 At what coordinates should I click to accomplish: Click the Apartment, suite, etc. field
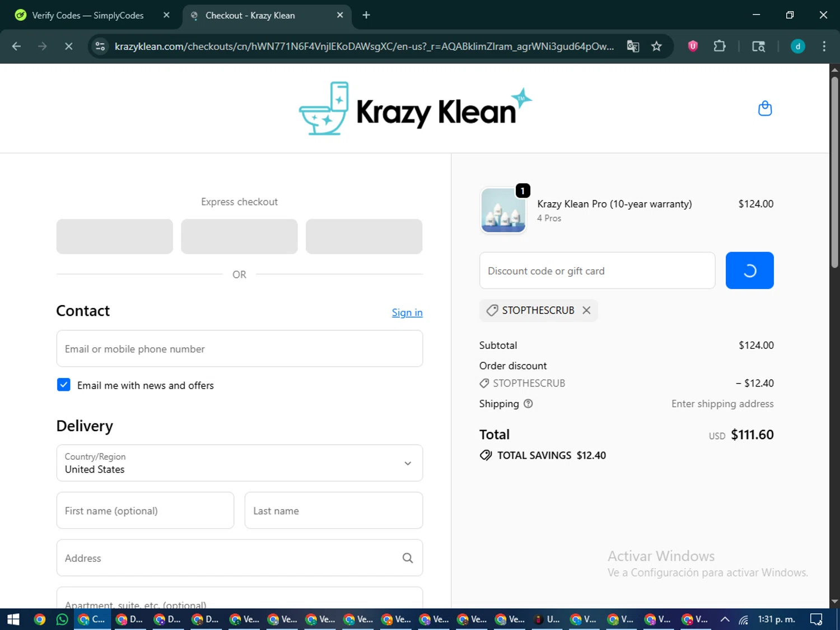click(x=240, y=598)
